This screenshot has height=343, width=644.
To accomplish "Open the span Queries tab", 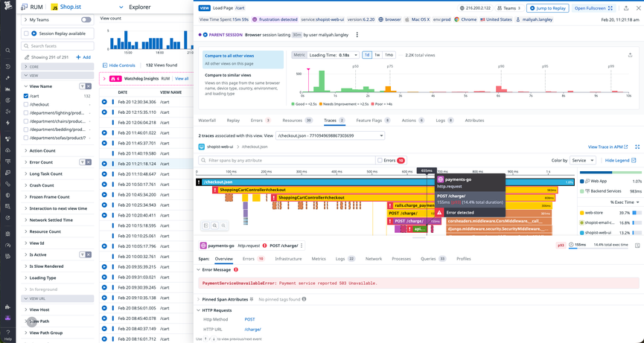I will [x=433, y=259].
